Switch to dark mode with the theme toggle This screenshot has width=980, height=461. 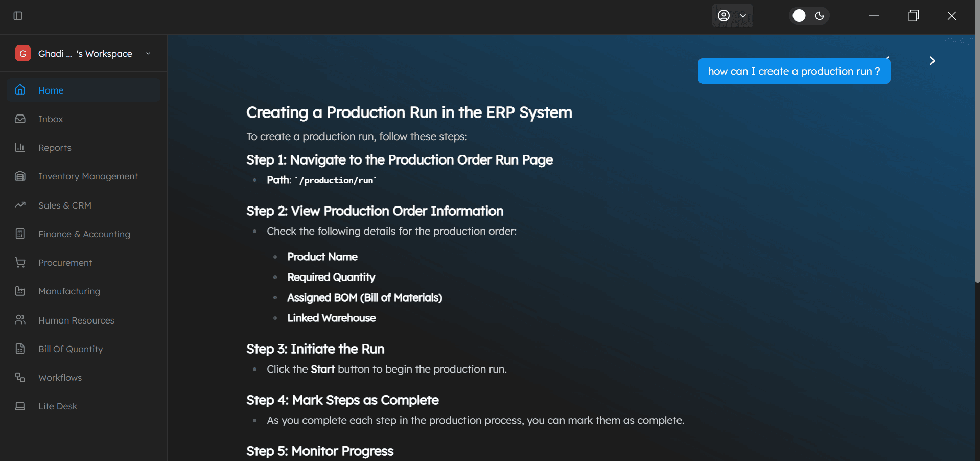click(x=820, y=16)
